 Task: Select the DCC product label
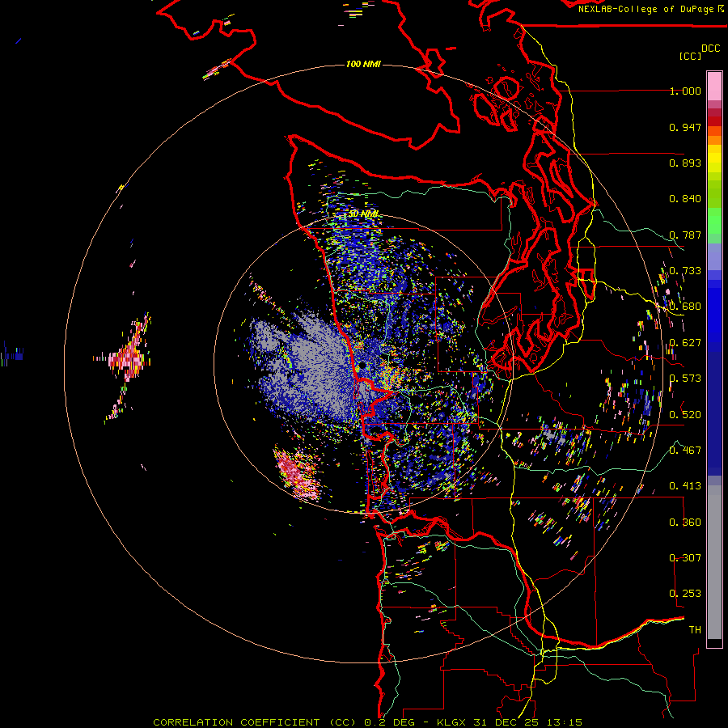pyautogui.click(x=710, y=49)
